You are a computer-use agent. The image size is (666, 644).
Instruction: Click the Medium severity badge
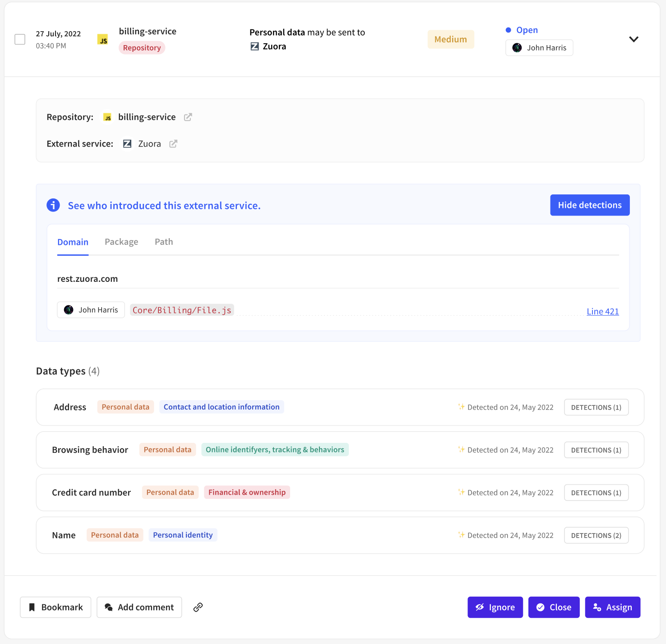coord(451,39)
